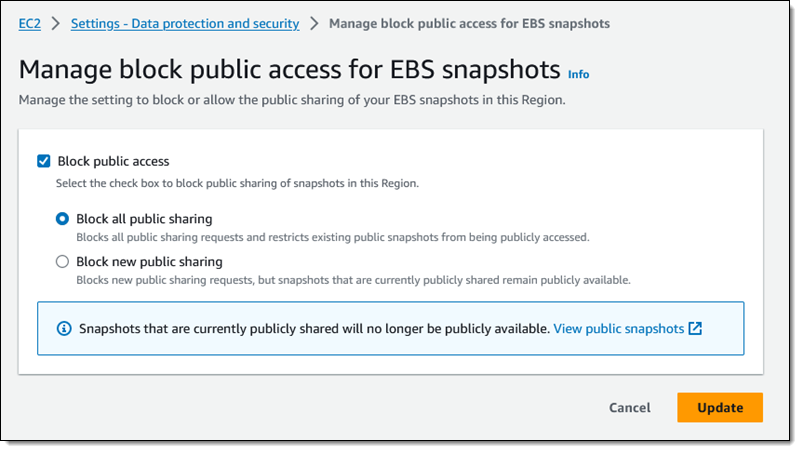Open the Info link beside the heading
The image size is (800, 451).
click(x=578, y=73)
